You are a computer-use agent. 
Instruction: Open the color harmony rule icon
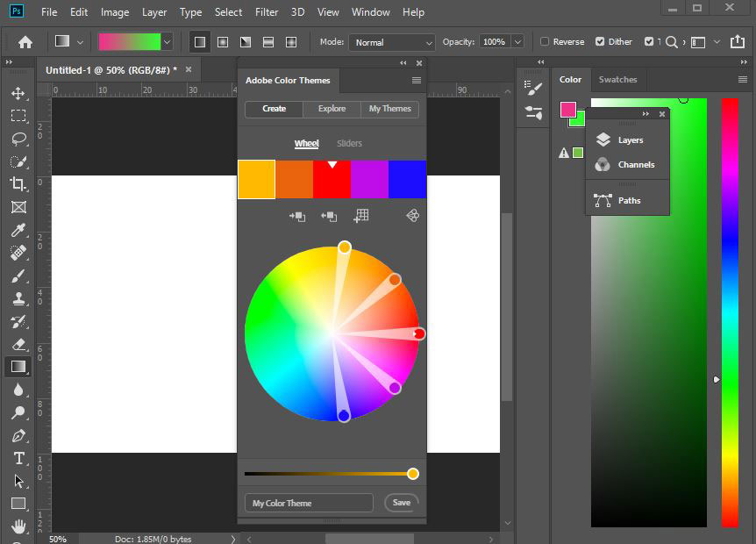[413, 216]
